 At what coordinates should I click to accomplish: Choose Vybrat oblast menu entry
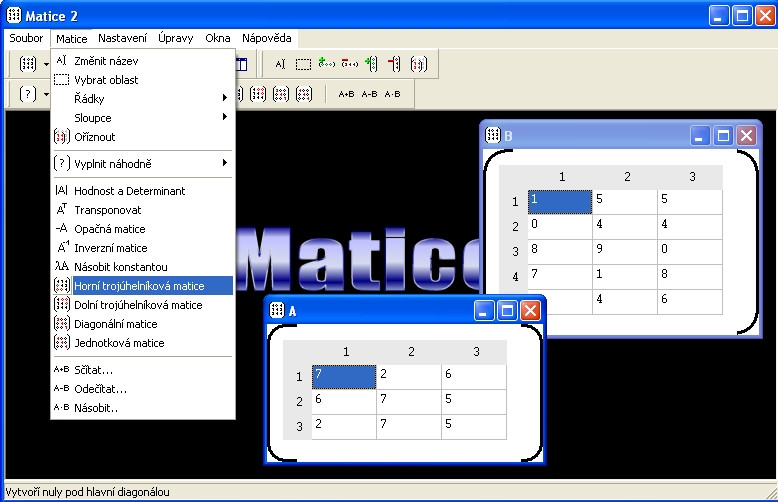(142, 80)
